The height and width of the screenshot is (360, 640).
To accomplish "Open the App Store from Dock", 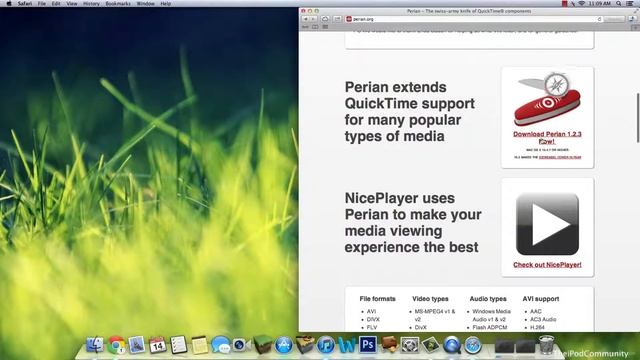I will tap(284, 345).
